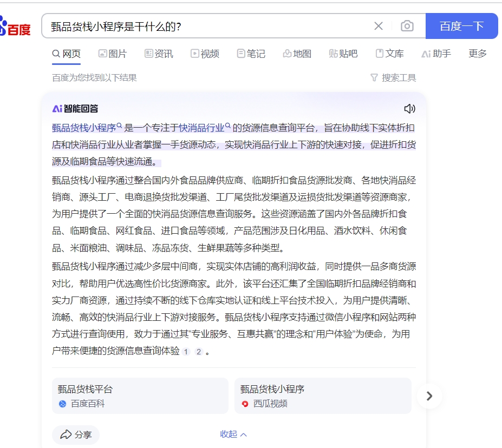Collapse the answer with 收起
Image resolution: width=502 pixels, height=448 pixels.
(x=233, y=434)
